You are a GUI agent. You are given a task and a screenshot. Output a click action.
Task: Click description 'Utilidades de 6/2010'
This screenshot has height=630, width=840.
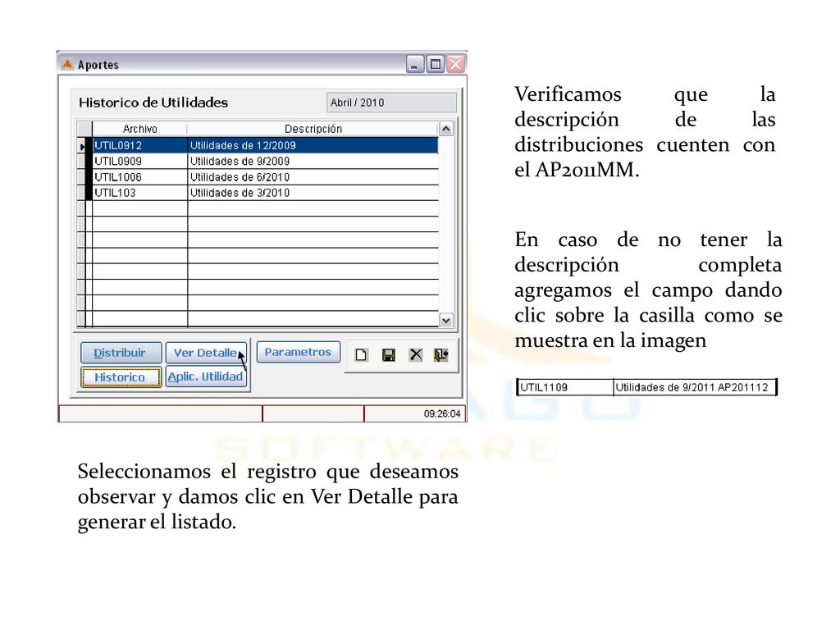[240, 177]
